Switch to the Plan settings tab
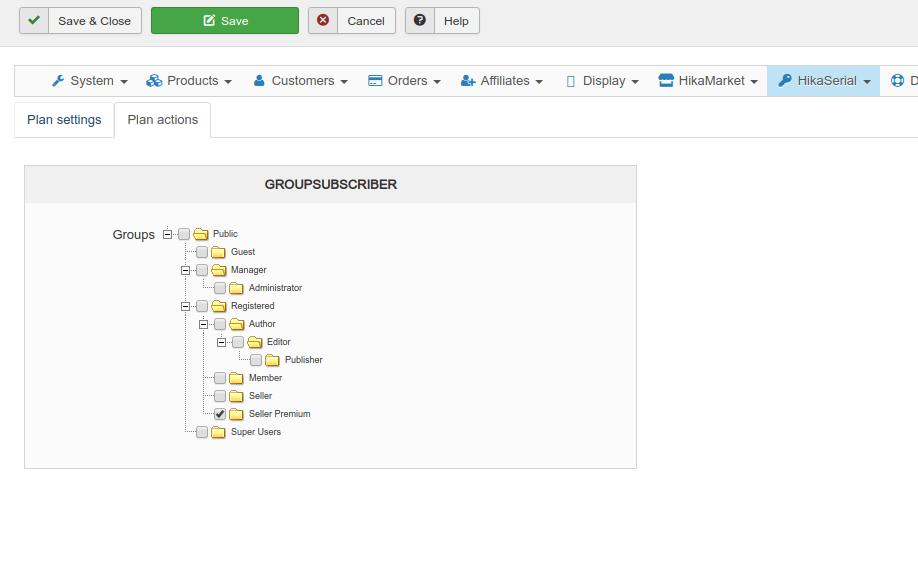The height and width of the screenshot is (588, 918). pyautogui.click(x=64, y=120)
